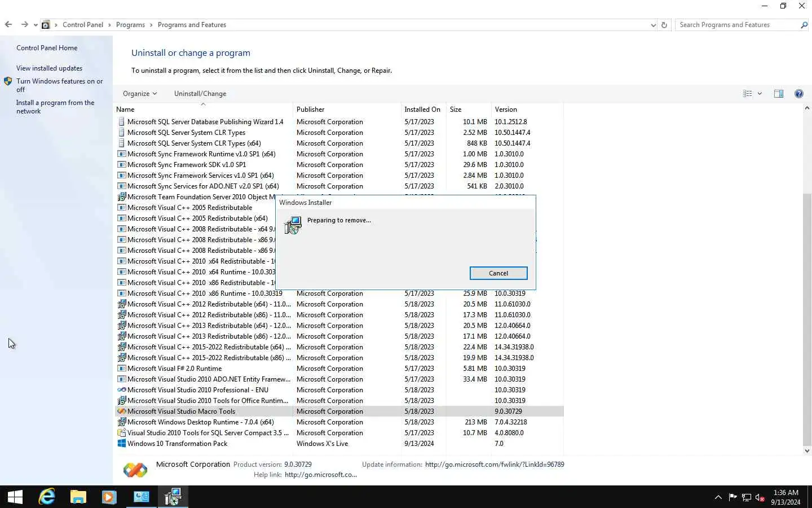Sort by the Name column header
The image size is (812, 508).
coord(203,110)
